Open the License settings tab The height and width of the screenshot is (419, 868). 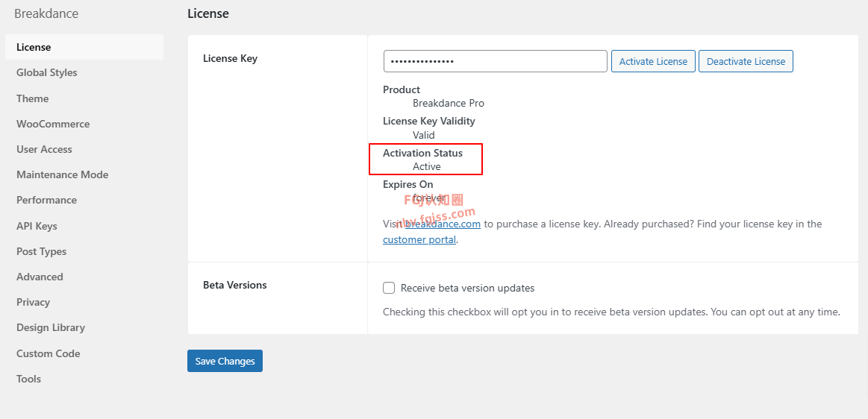34,47
